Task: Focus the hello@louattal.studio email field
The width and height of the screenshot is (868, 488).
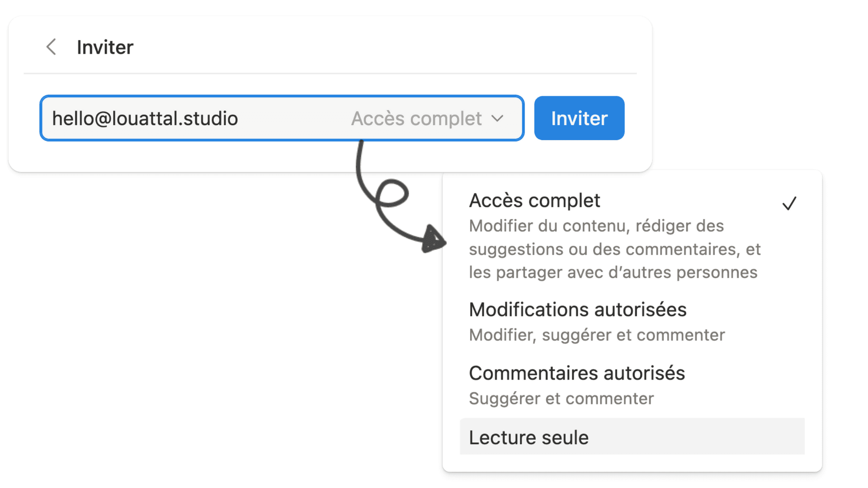Action: [x=282, y=118]
